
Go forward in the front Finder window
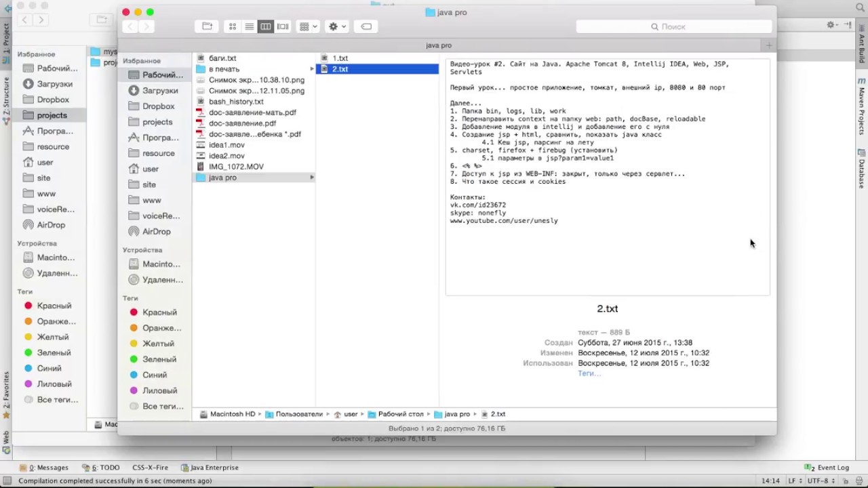(146, 26)
